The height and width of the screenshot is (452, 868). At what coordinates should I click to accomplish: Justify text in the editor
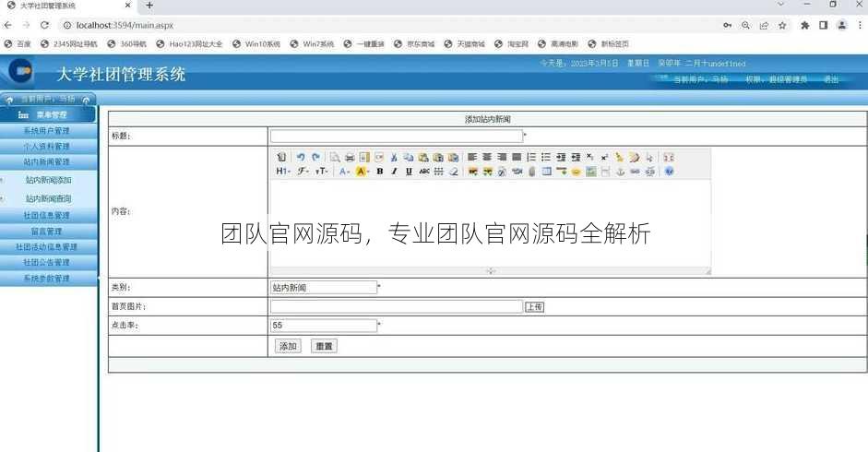coord(517,158)
